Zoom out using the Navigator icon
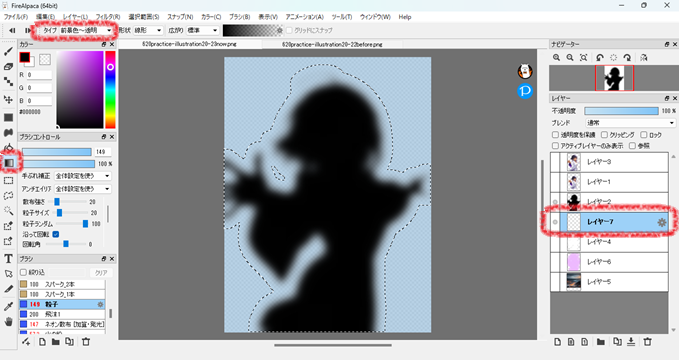Screen dimensions: 679x360 570,58
